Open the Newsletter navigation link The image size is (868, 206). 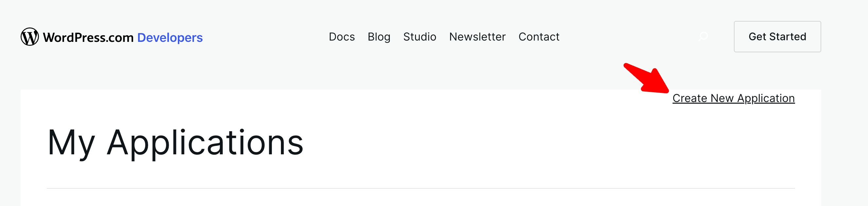pos(477,37)
